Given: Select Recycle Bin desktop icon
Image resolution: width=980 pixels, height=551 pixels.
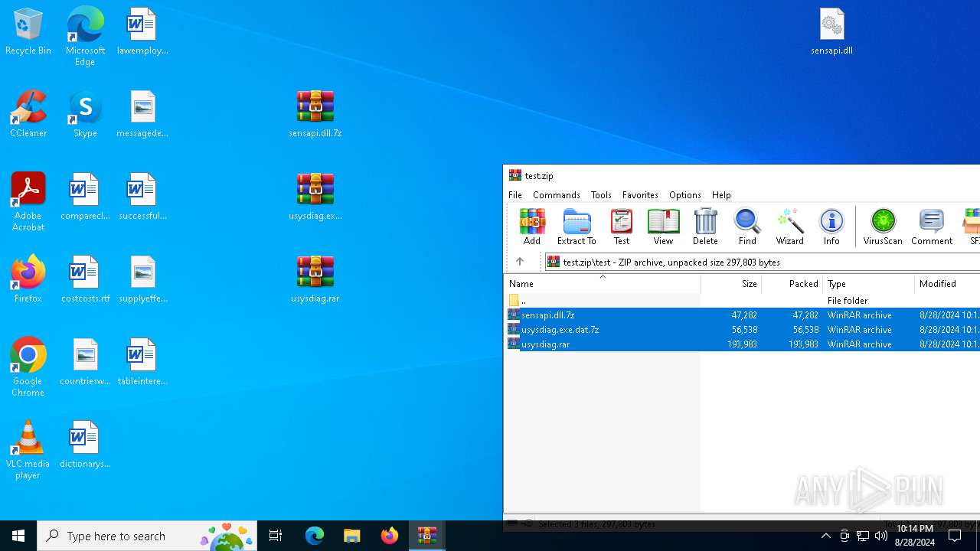Looking at the screenshot, I should pos(28,32).
